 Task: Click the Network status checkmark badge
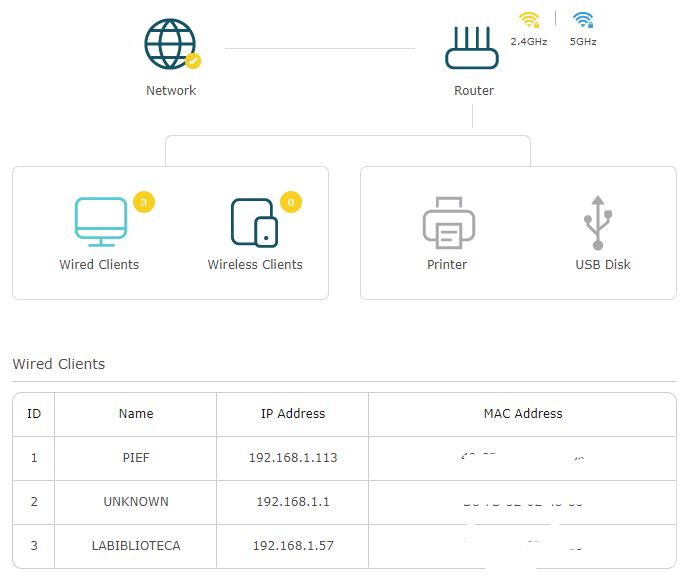(x=193, y=61)
